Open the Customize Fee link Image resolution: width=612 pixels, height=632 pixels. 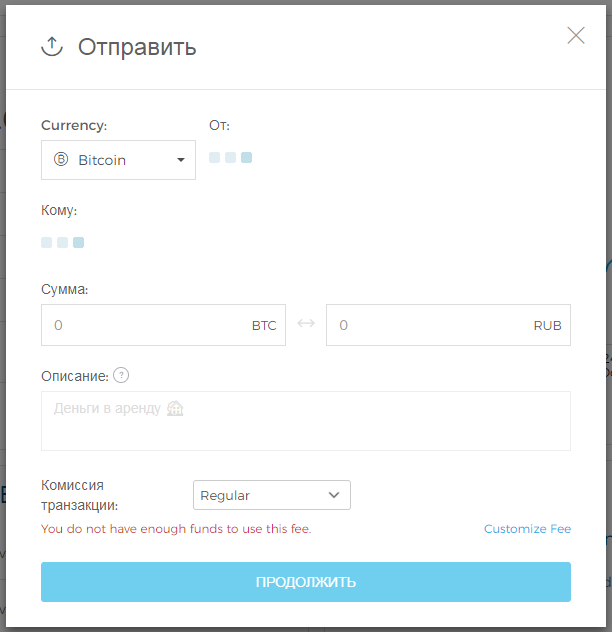[527, 529]
